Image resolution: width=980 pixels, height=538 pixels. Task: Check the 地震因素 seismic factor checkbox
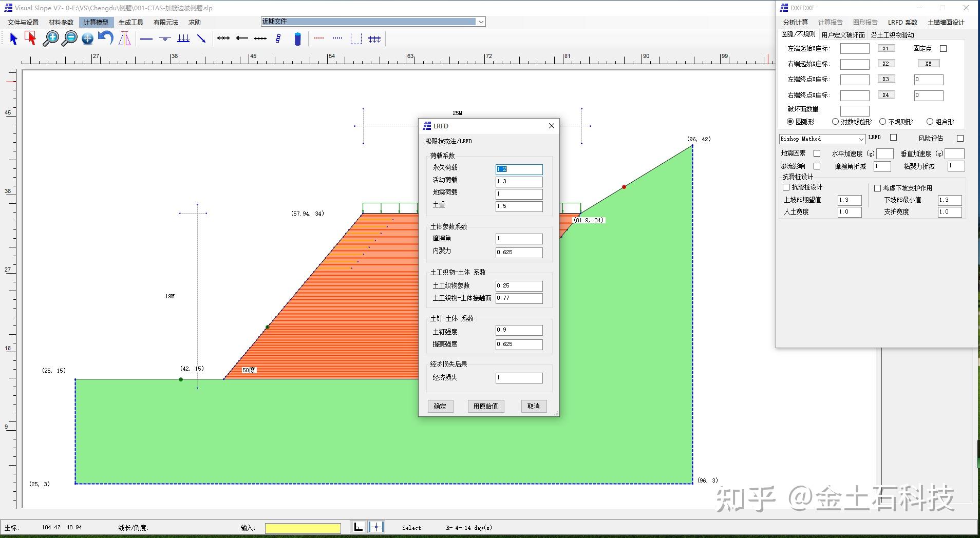coord(816,153)
